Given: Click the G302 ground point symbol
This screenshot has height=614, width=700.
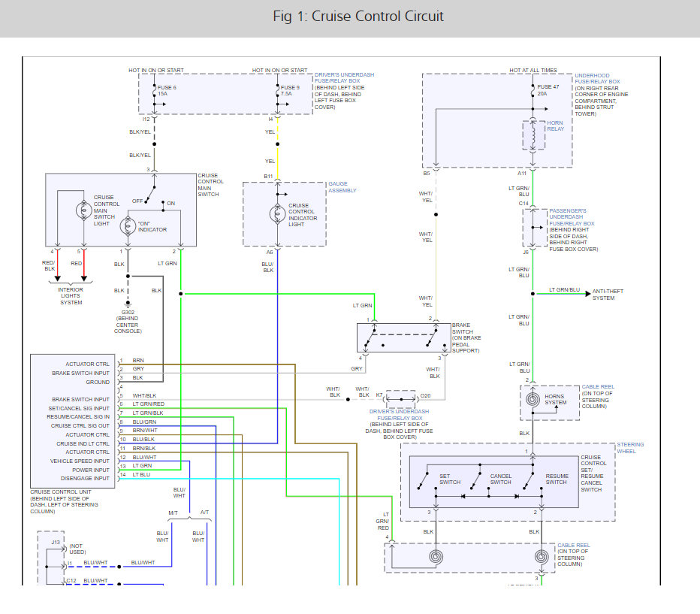Looking at the screenshot, I should point(128,304).
